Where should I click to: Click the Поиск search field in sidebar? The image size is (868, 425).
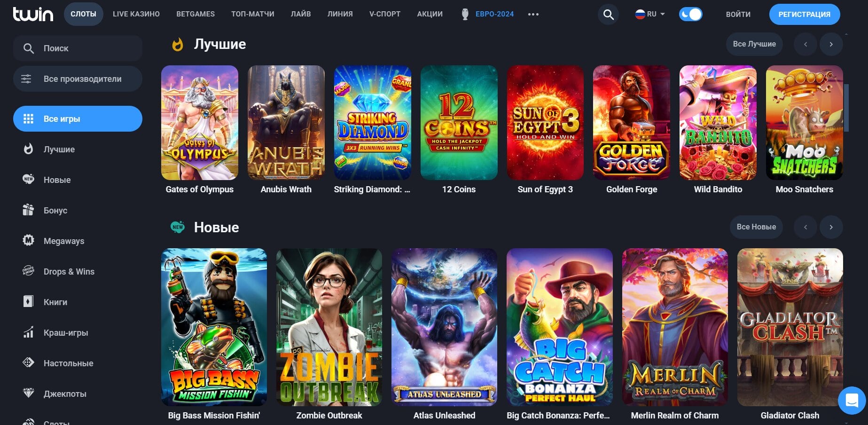78,48
